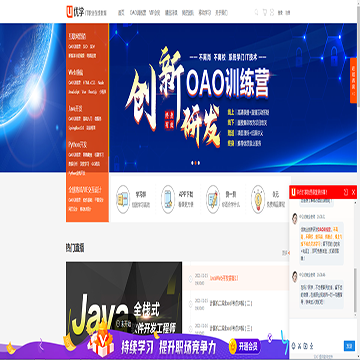Open the VIP membership nav item
The image size is (360, 360).
(155, 13)
